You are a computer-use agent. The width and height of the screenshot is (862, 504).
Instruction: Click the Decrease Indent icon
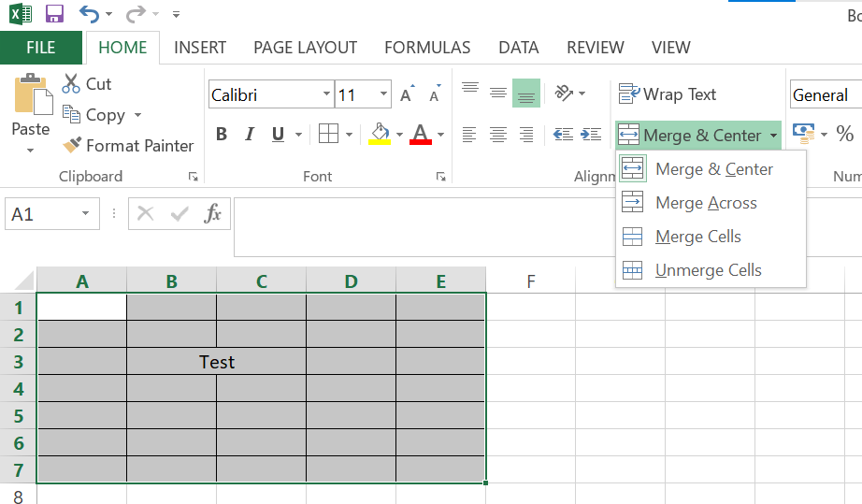coord(563,134)
